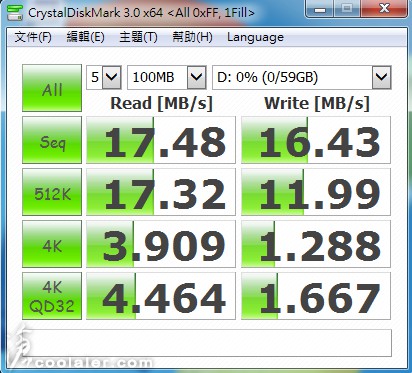
Task: Maximize the CrystalDiskMark window
Action: tap(347, 9)
